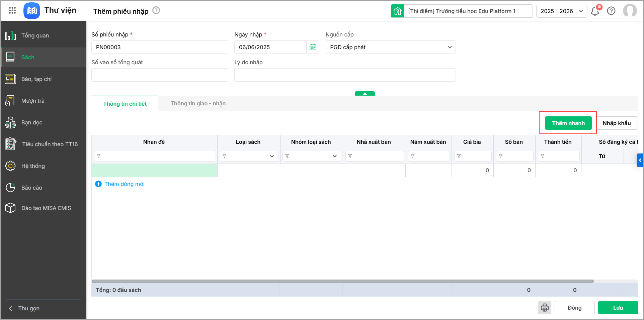Open Báo, tạp chí section
This screenshot has width=644, height=320.
pyautogui.click(x=44, y=79)
